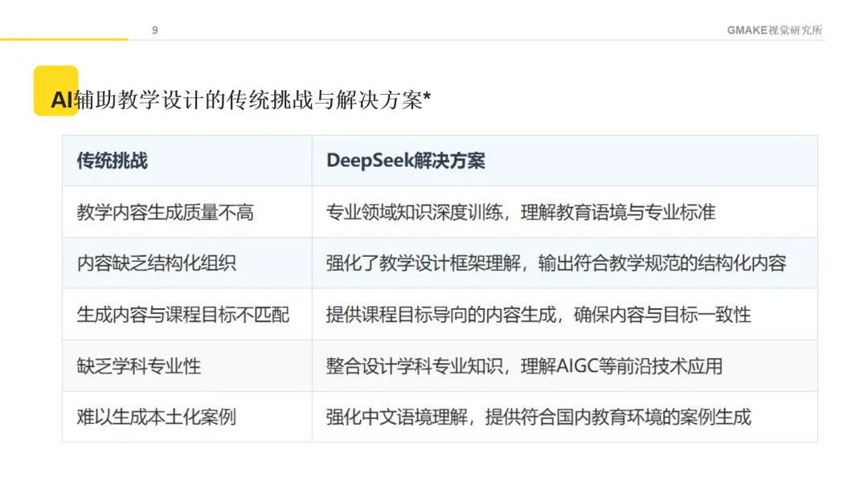Click the cell starting 强化了教学设计框架理解

coord(565,263)
